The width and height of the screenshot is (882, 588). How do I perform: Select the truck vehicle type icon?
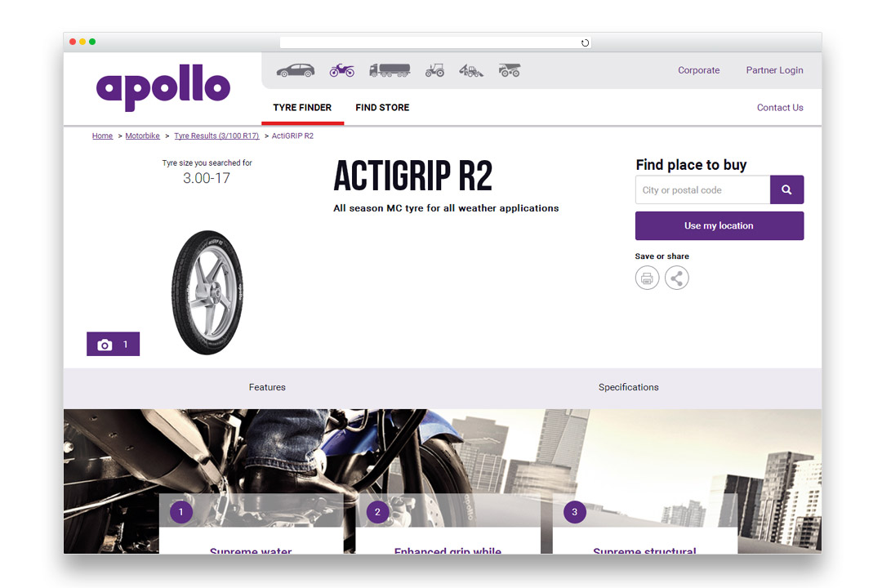tap(390, 70)
